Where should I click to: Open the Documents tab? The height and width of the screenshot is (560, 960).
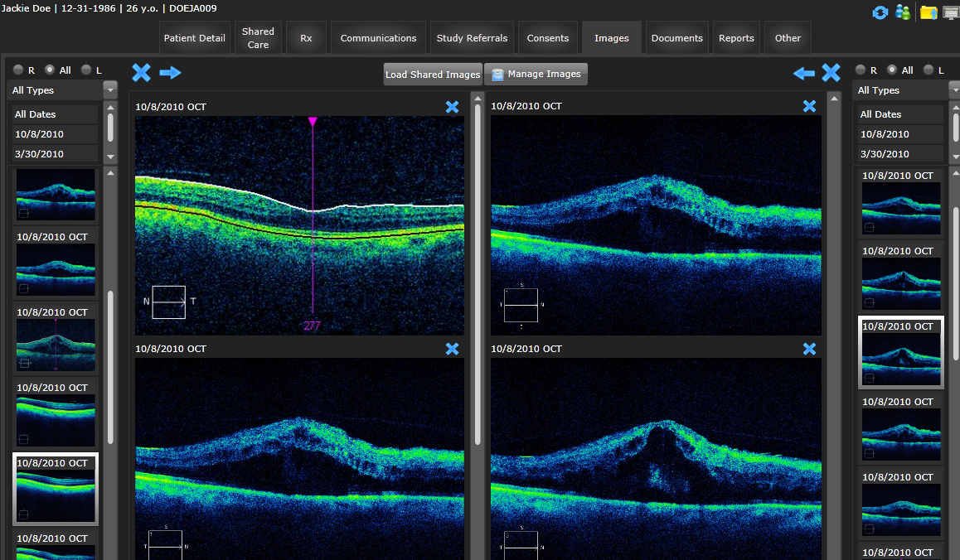click(677, 38)
